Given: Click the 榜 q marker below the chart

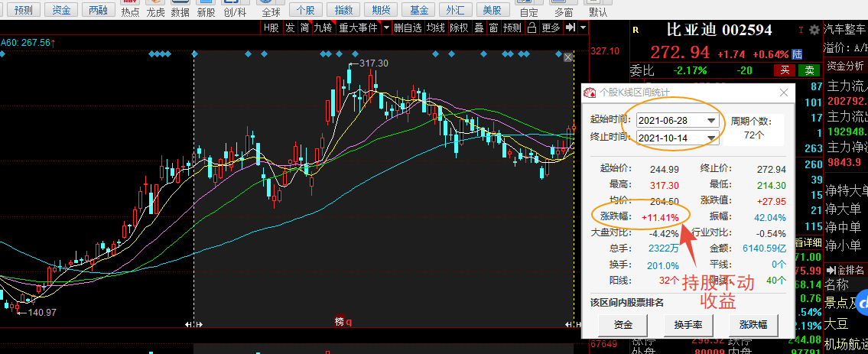Looking at the screenshot, I should pos(343,321).
